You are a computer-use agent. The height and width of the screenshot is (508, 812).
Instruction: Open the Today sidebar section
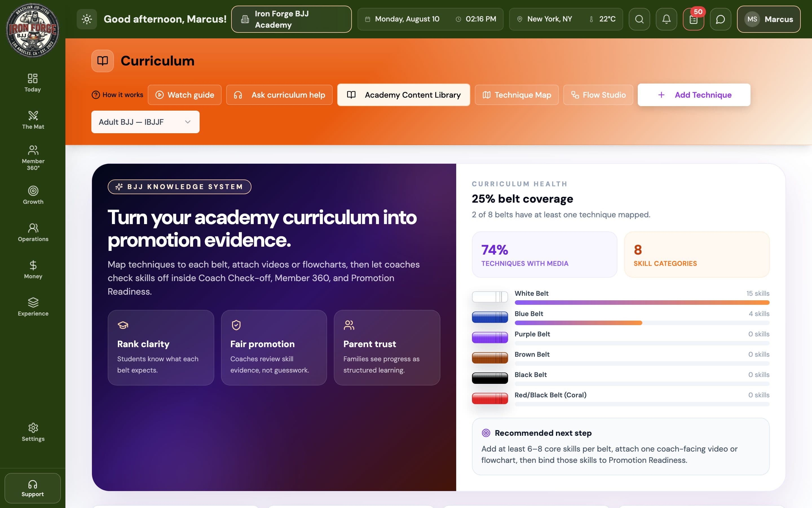pos(32,83)
